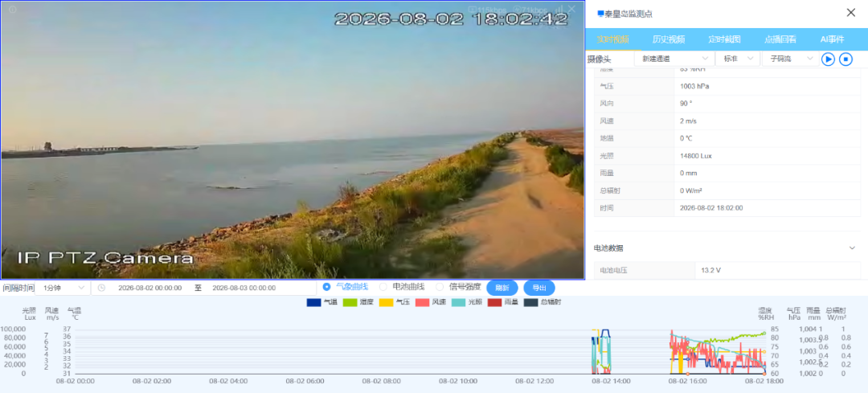Open the AI事件 tab
The height and width of the screenshot is (393, 868).
pyautogui.click(x=832, y=39)
